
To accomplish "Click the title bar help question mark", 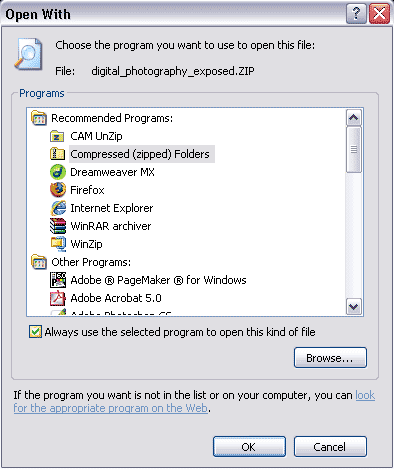I will point(356,14).
